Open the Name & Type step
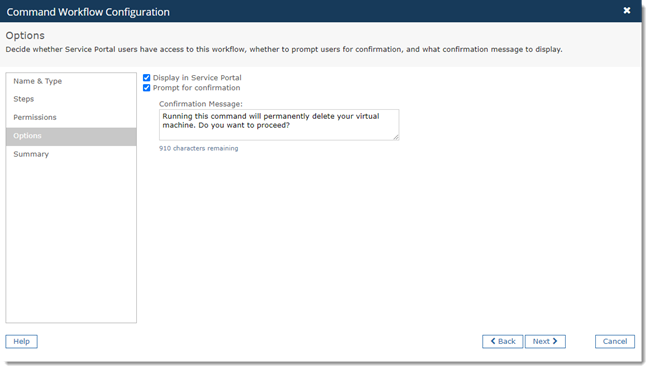The height and width of the screenshot is (371, 650). pyautogui.click(x=71, y=81)
